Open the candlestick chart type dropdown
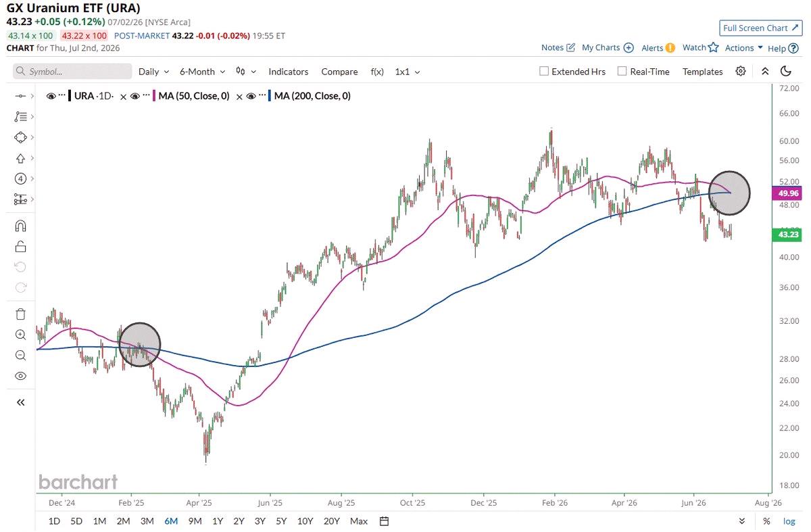811x532 pixels. pyautogui.click(x=246, y=71)
